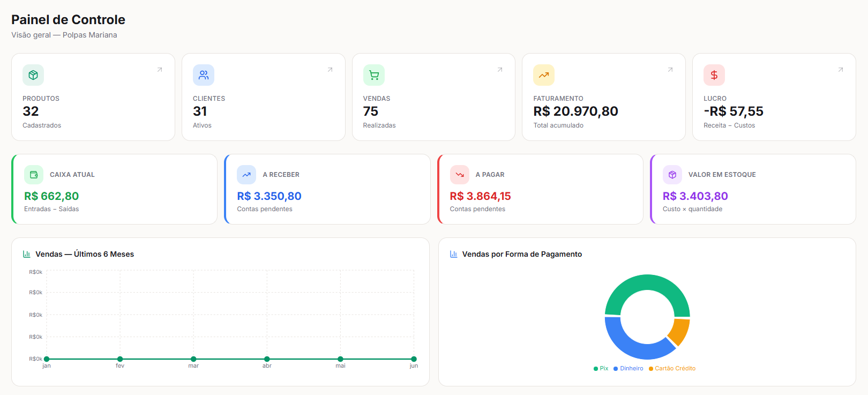Click the A PAGAR label
Viewport: 868px width, 395px height.
(490, 175)
